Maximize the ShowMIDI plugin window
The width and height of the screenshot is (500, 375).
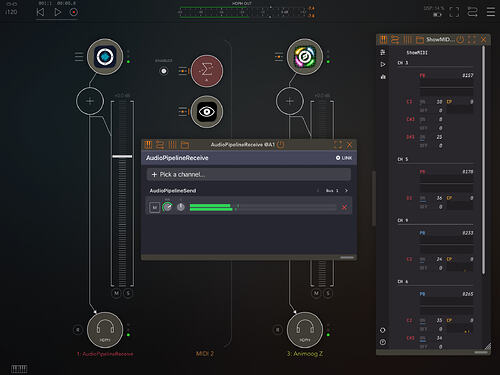(x=472, y=40)
